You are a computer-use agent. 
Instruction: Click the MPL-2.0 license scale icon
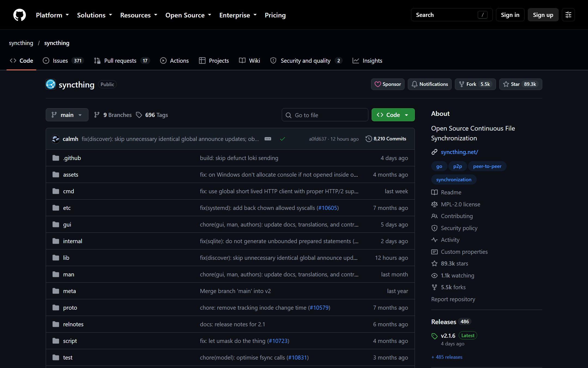[x=434, y=204]
